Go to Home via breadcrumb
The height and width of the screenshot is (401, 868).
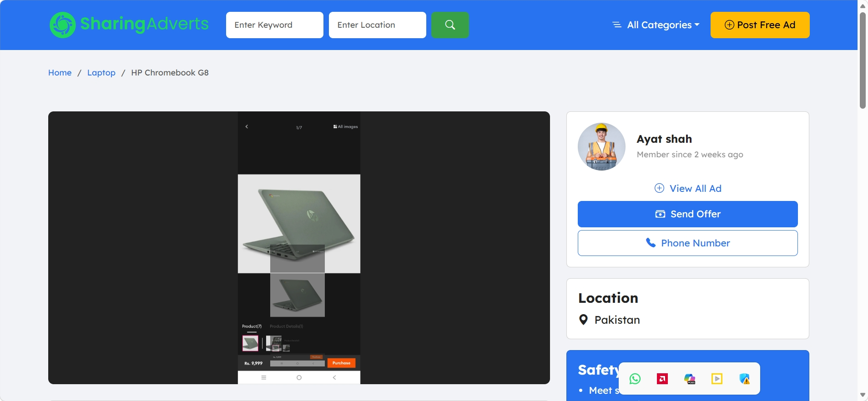click(60, 73)
